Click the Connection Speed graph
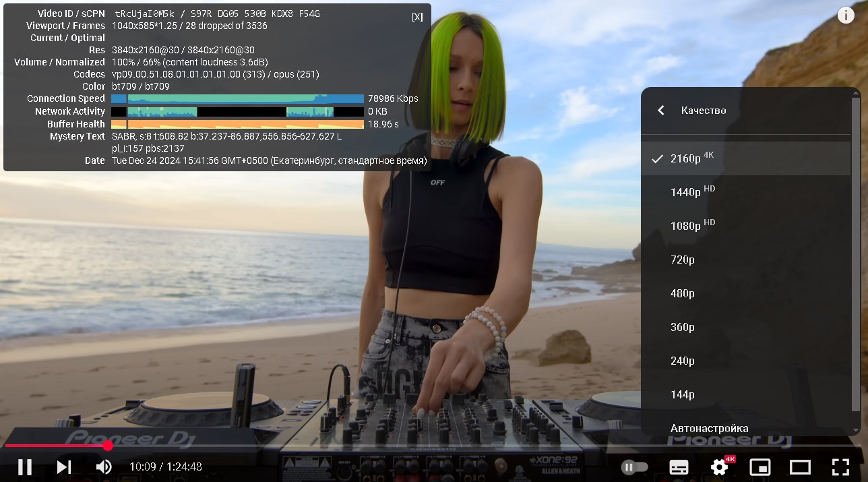Viewport: 868px width, 482px height. 237,98
